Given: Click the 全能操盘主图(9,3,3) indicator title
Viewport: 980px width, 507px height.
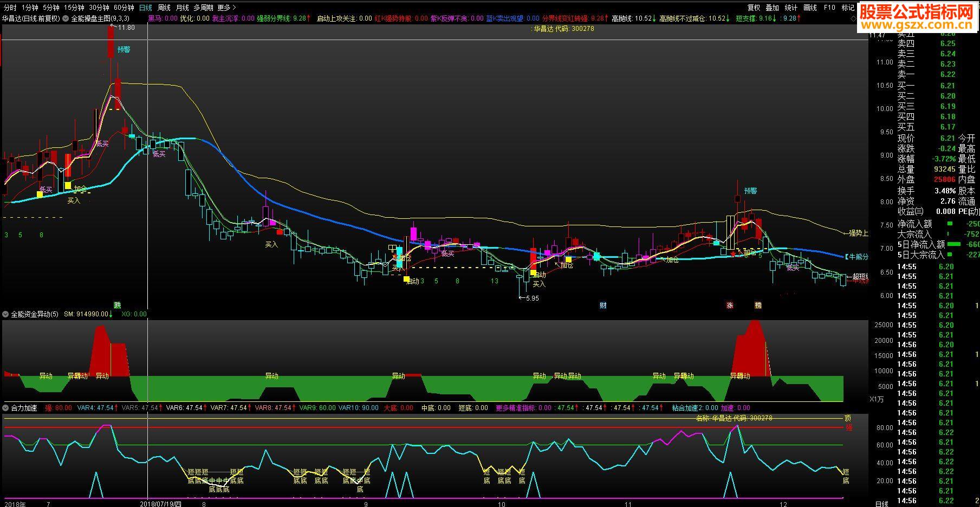Looking at the screenshot, I should 100,18.
